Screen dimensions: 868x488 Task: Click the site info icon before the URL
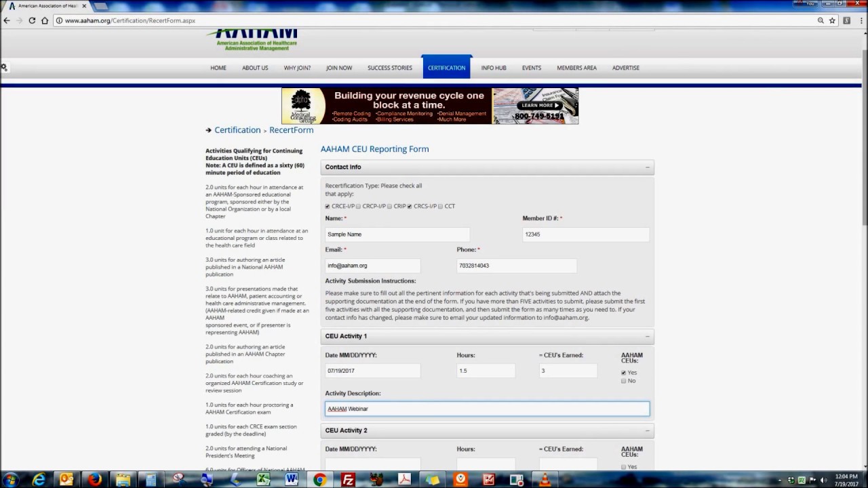point(59,20)
